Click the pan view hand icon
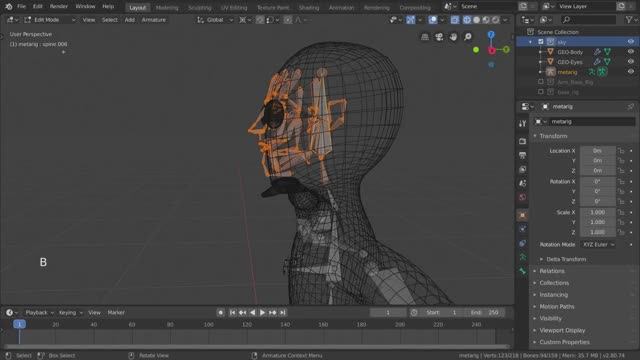Viewport: 640px width, 360px height. [x=453, y=37]
